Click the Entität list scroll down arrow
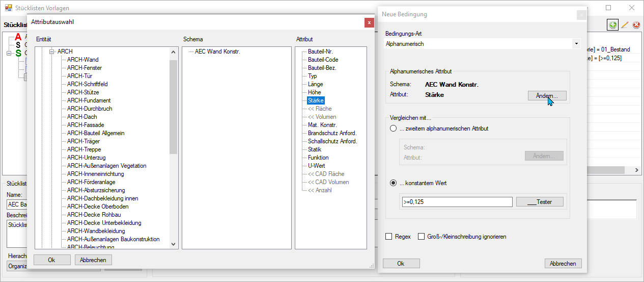The image size is (644, 282). 173,244
